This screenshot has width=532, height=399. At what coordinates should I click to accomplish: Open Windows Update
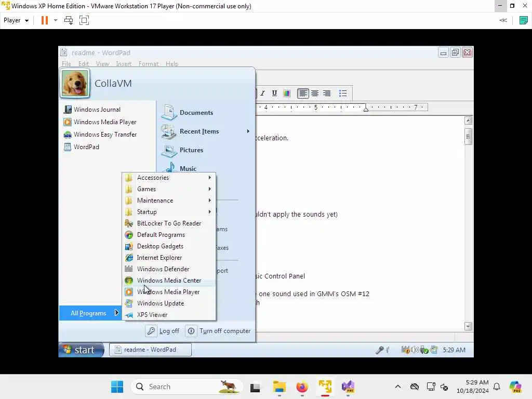[x=169, y=303]
